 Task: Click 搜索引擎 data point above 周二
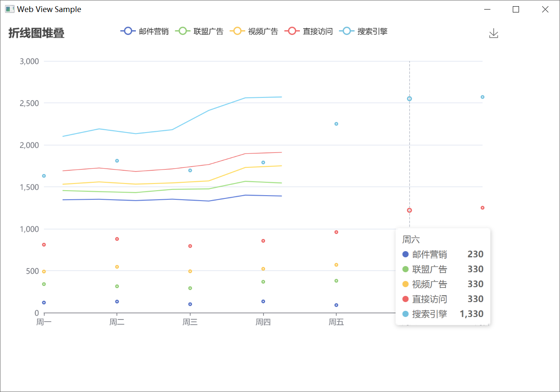point(117,161)
